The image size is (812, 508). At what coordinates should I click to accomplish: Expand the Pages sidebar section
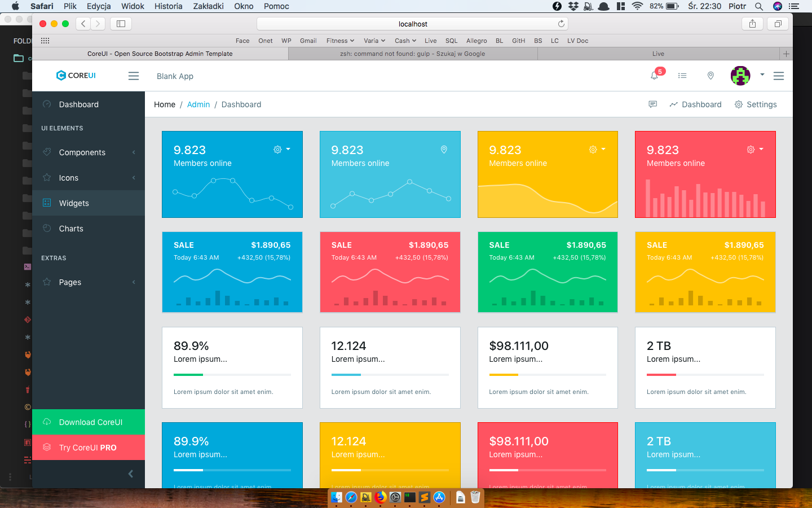(89, 282)
